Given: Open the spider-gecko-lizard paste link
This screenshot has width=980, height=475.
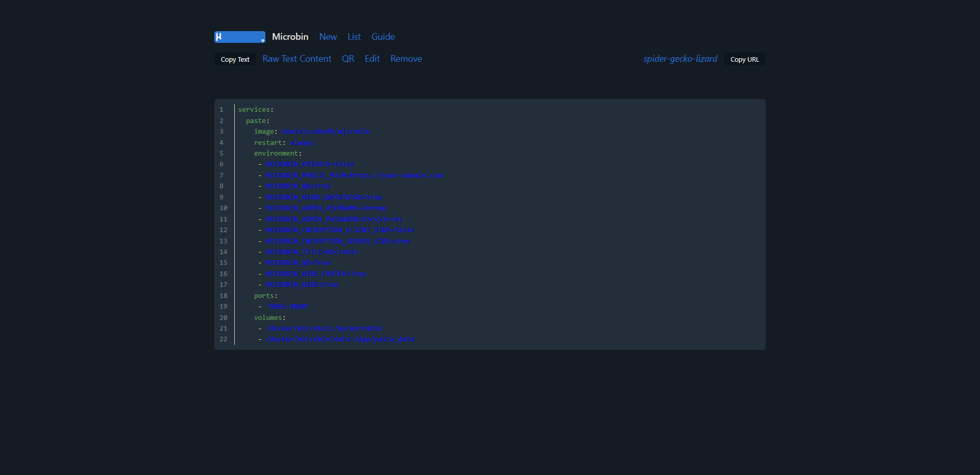Looking at the screenshot, I should click(680, 59).
